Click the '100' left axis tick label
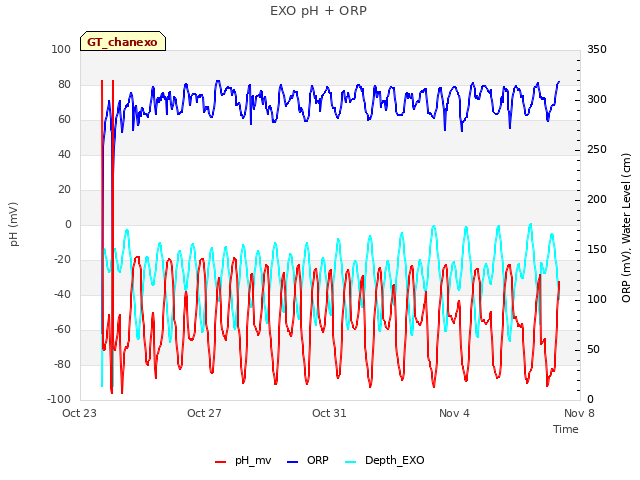The image size is (640, 480). [61, 49]
